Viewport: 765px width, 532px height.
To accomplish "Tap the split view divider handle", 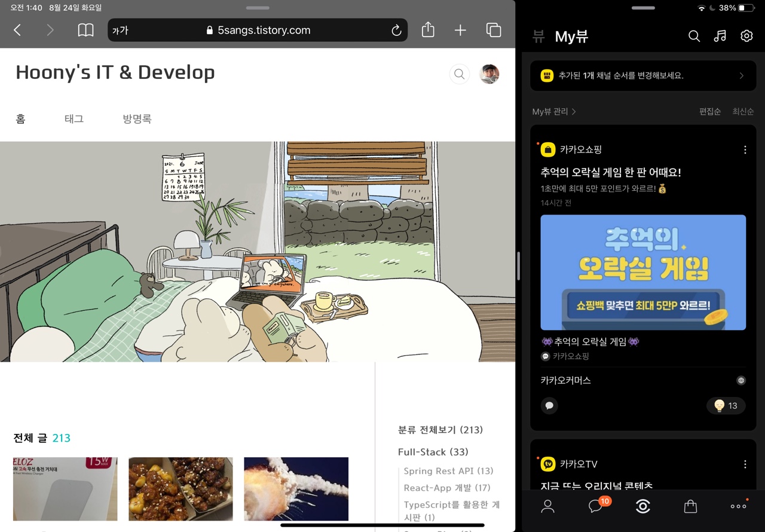I will click(518, 266).
